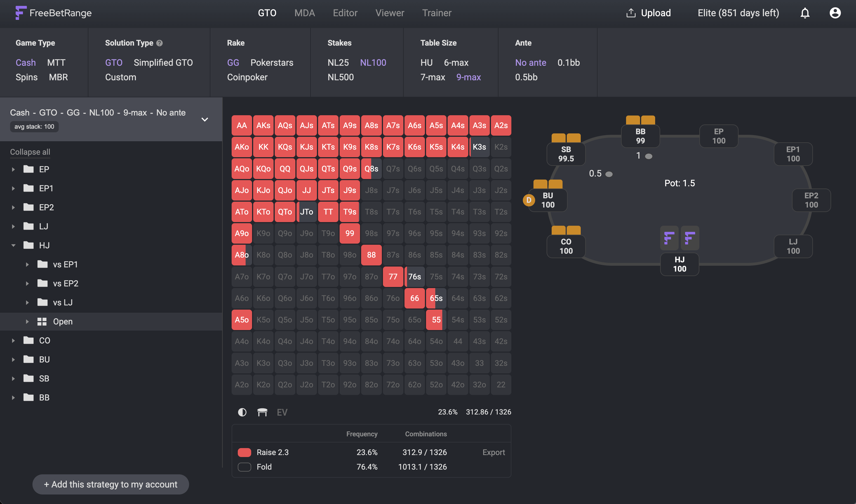Click the BB folder icon in tree

click(29, 397)
